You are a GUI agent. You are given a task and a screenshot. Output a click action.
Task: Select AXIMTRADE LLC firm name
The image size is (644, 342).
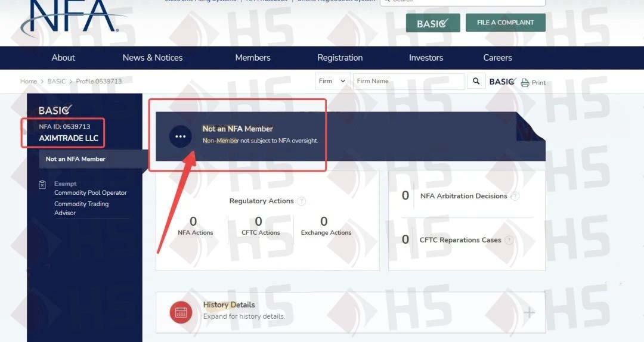point(69,138)
